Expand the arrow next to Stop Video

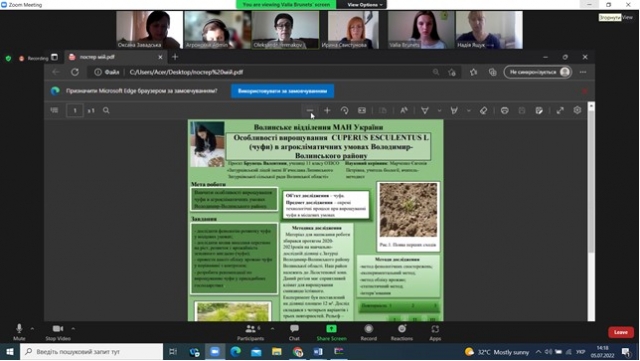[73, 328]
